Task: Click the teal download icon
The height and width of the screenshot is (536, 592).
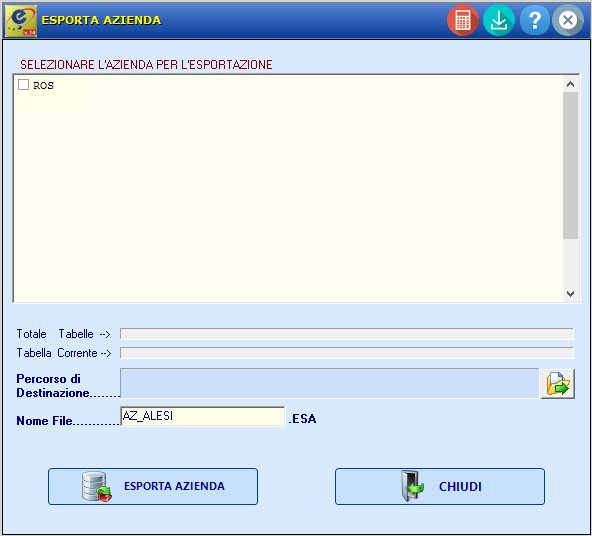Action: (x=499, y=20)
